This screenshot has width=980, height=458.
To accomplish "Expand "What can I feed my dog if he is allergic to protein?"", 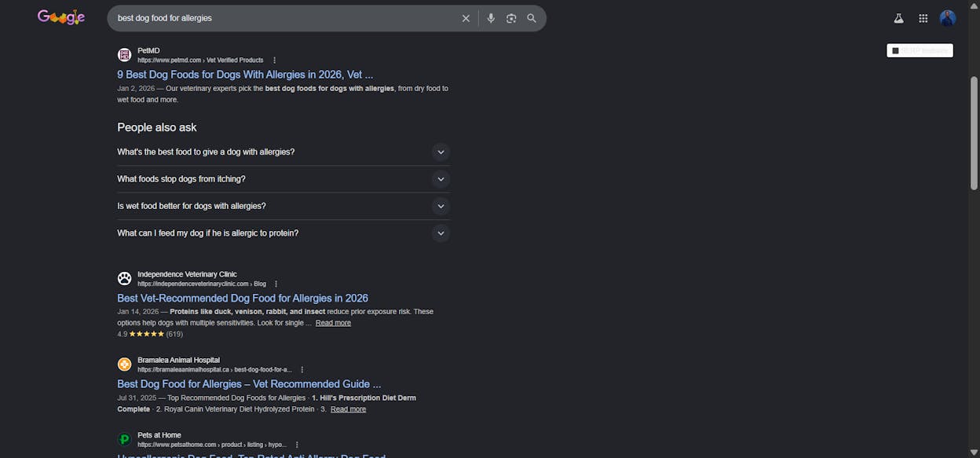I will click(x=283, y=233).
